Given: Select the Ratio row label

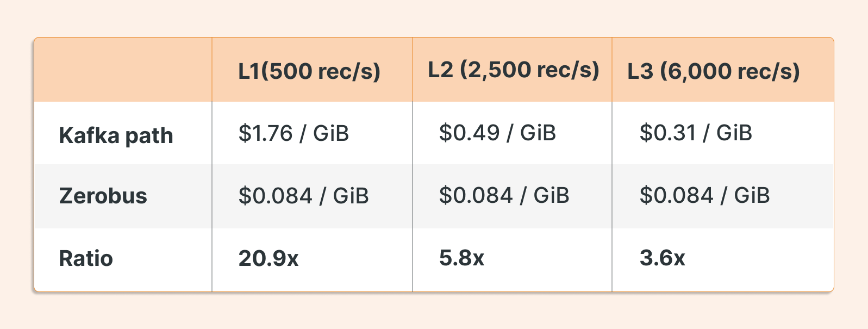Looking at the screenshot, I should tap(86, 258).
